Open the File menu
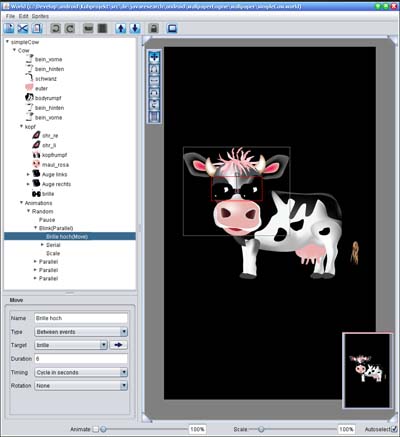The width and height of the screenshot is (400, 437). click(10, 16)
